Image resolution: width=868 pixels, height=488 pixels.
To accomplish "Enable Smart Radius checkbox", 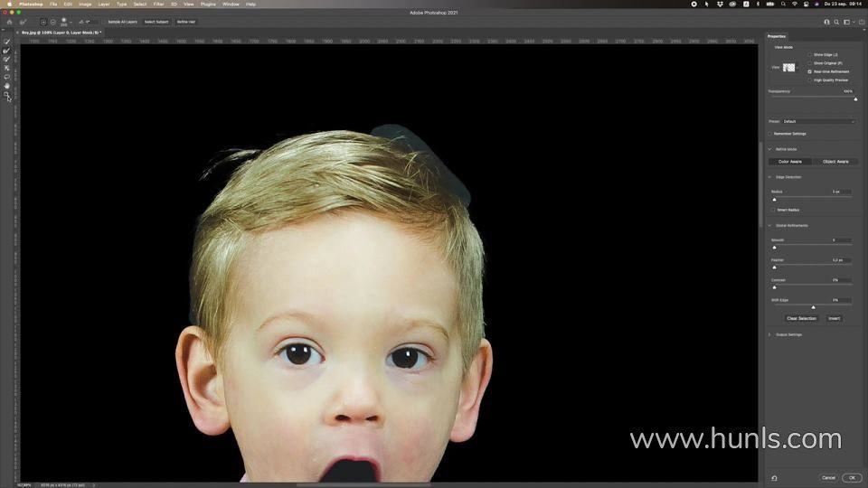I will (x=773, y=210).
